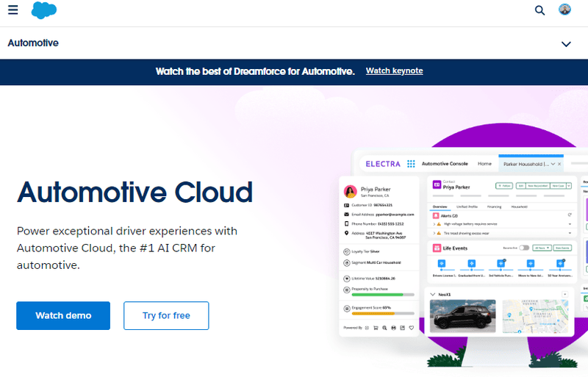Open the user profile avatar

[564, 10]
